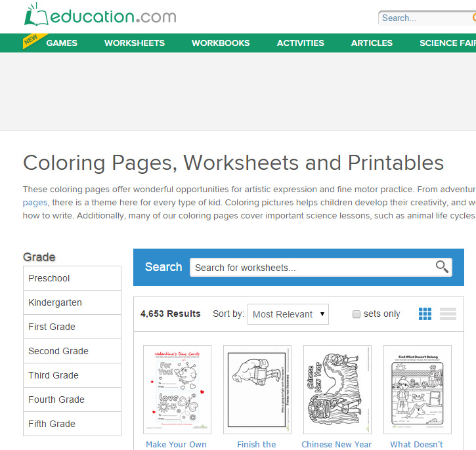This screenshot has height=450, width=476.
Task: Open the Games menu
Action: 61,43
